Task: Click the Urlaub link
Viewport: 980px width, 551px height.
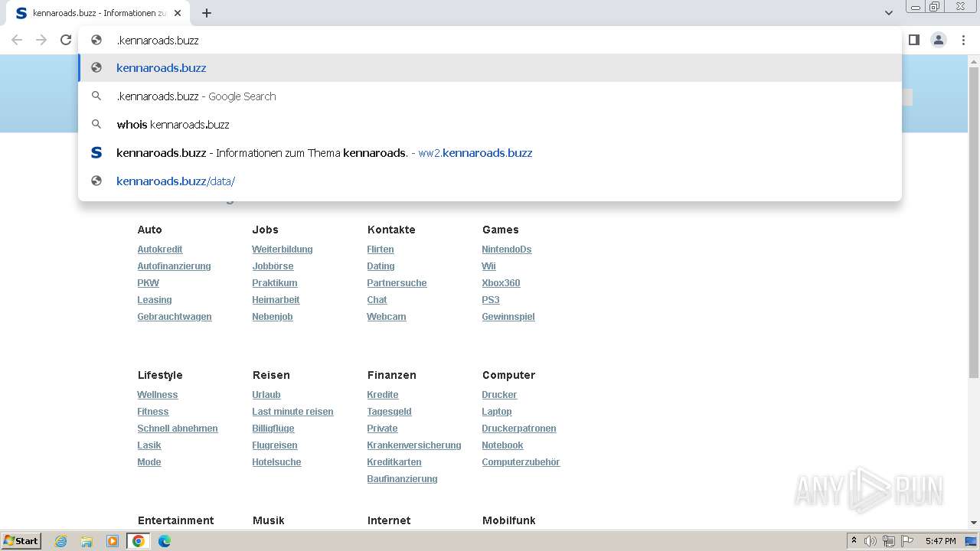Action: (x=266, y=395)
